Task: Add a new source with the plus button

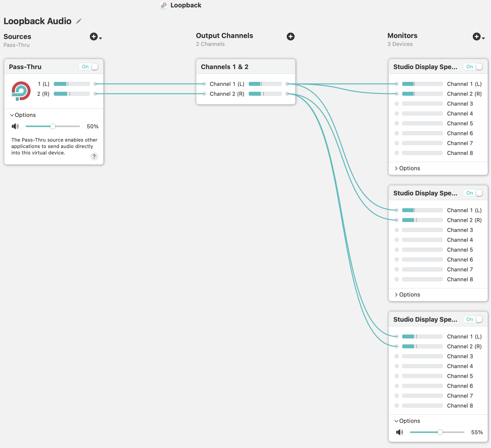Action: click(94, 37)
